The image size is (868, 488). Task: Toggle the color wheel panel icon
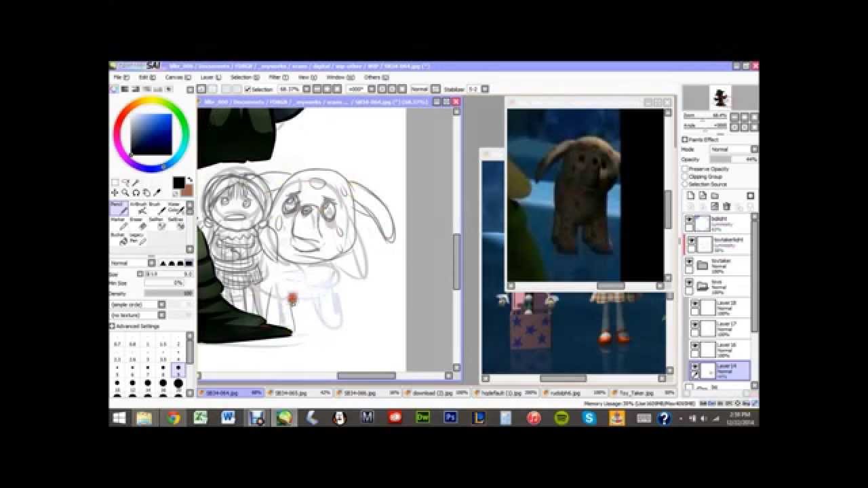point(114,89)
